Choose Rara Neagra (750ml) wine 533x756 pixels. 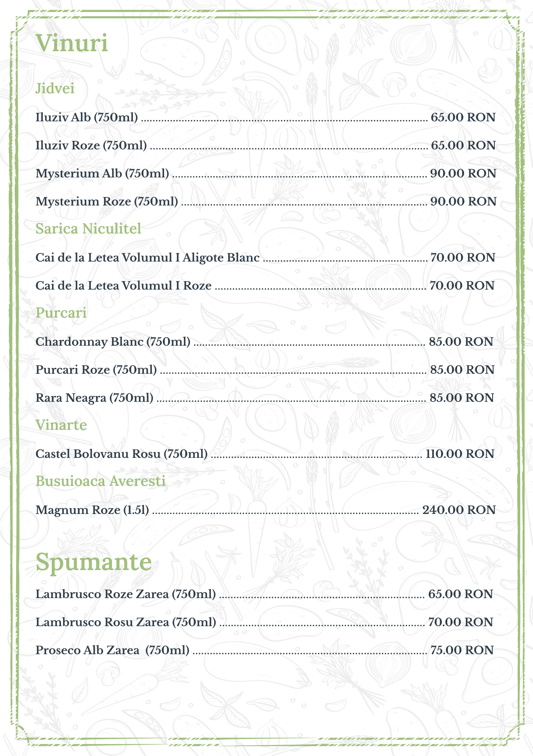[95, 398]
